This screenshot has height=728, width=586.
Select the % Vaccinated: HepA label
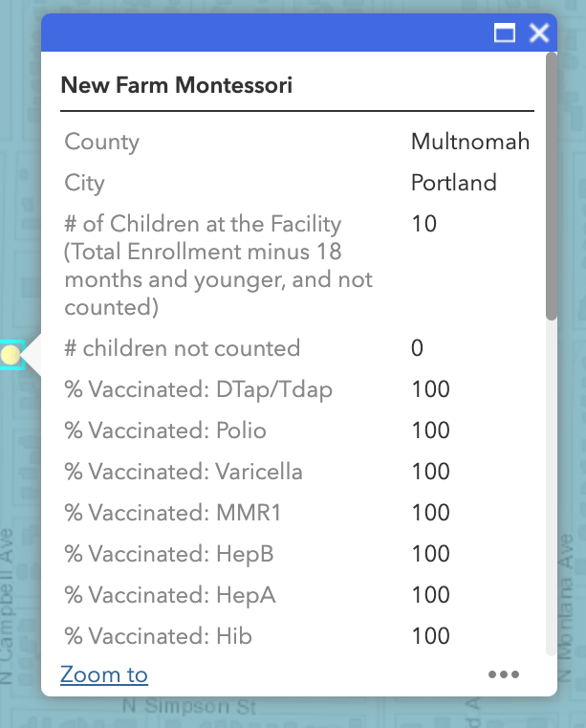[170, 595]
